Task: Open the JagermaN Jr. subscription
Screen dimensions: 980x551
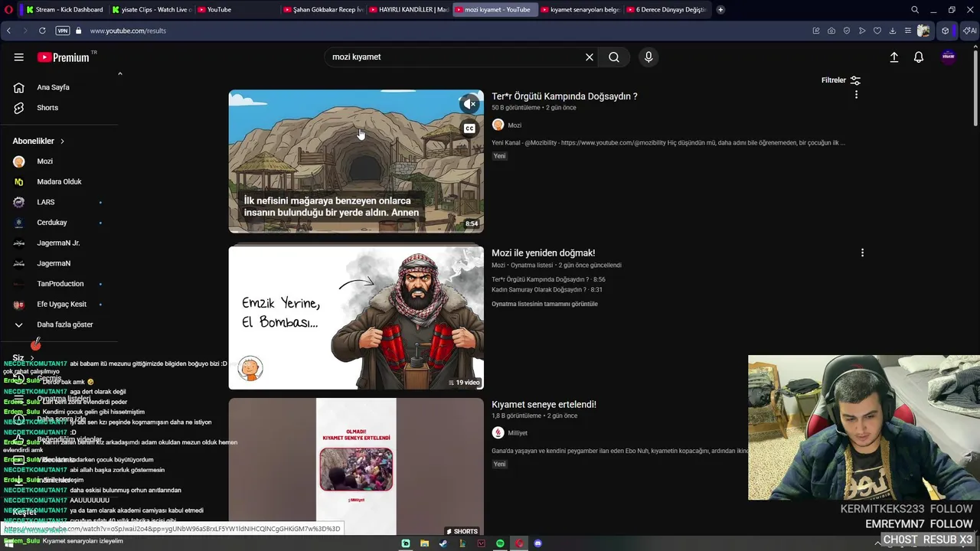Action: [59, 243]
